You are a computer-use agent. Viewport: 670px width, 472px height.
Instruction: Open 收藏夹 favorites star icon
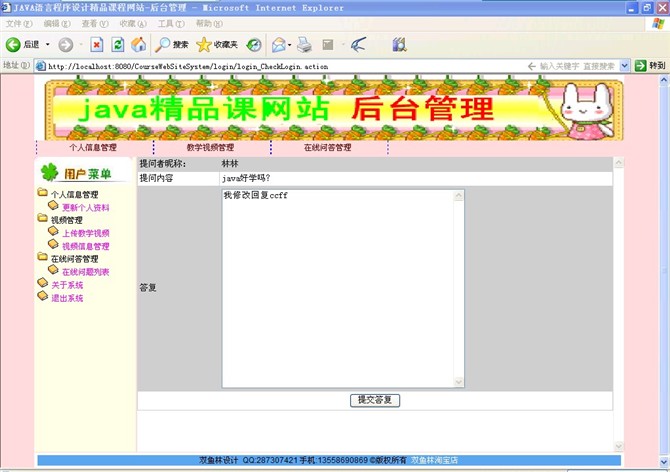(217, 45)
